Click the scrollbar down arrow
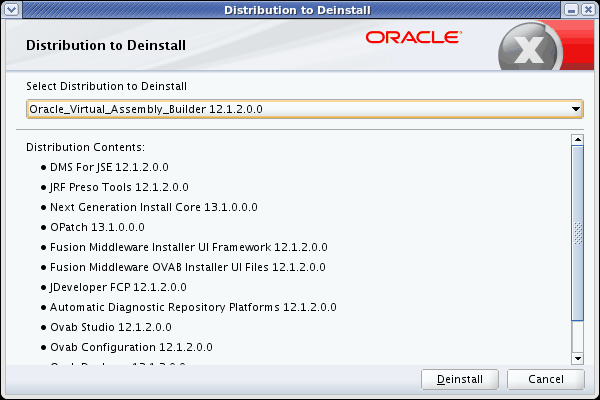 pos(577,358)
